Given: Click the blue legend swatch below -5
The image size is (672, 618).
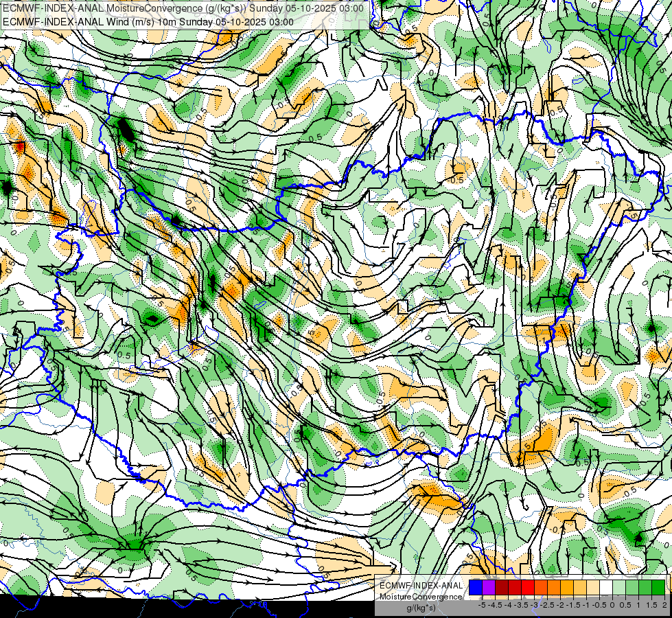Looking at the screenshot, I should click(x=476, y=587).
